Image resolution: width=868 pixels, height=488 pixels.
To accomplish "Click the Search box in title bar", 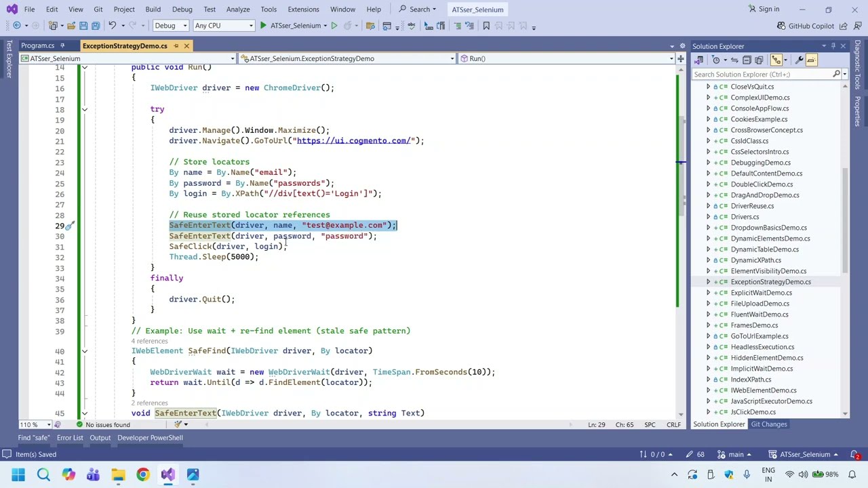I will [x=418, y=9].
